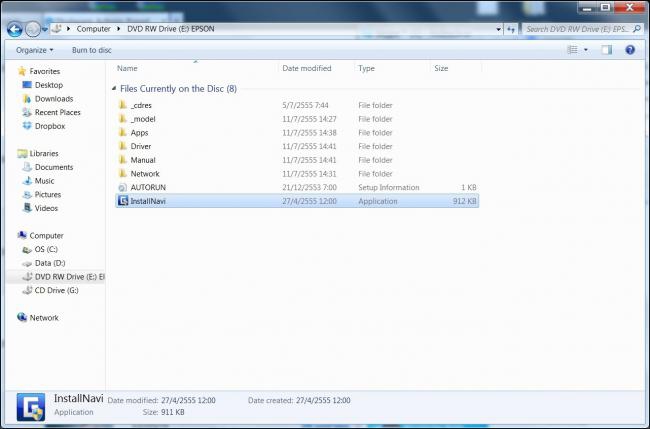The image size is (650, 429).
Task: Click the Size: 911 KB details entry
Action: click(x=163, y=412)
